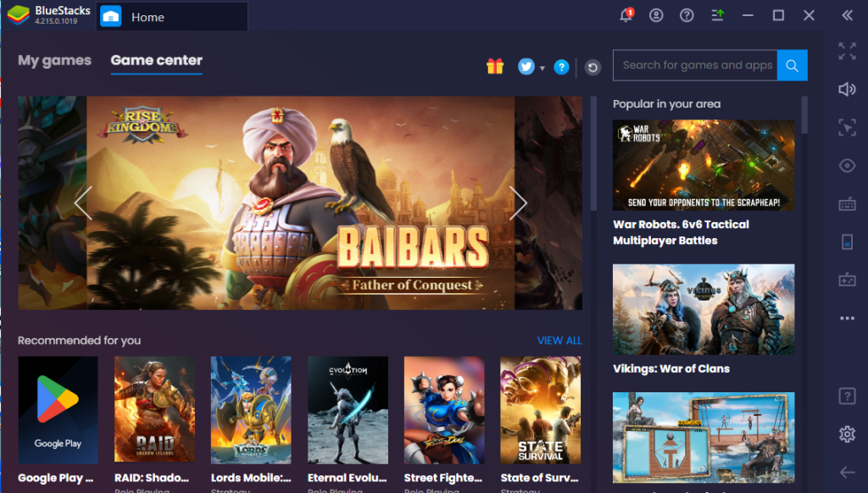Open the notifications bell
This screenshot has height=493, width=868.
tap(626, 15)
